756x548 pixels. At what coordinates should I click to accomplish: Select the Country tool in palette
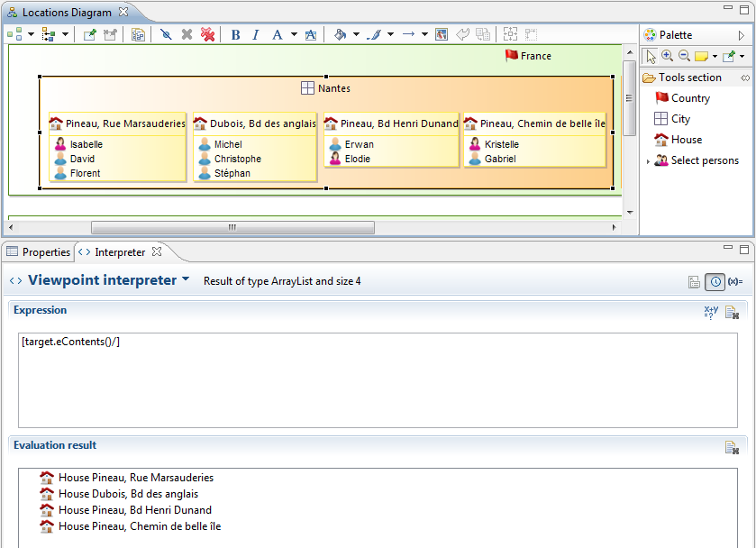(690, 98)
